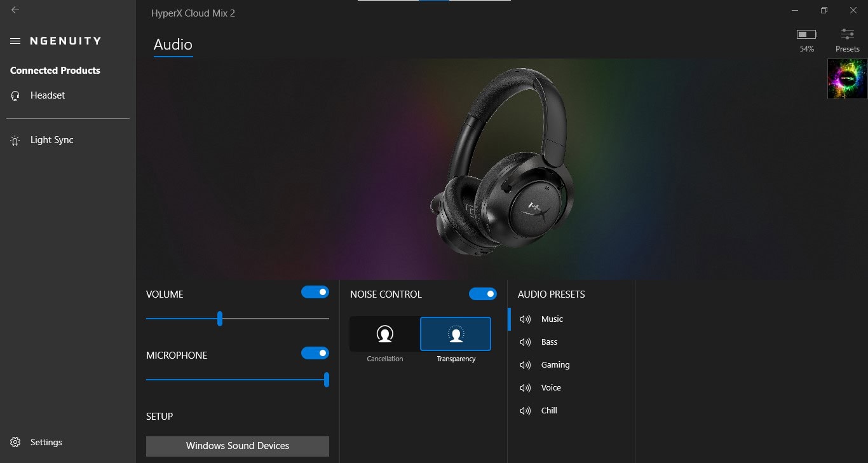868x463 pixels.
Task: Click the Microphone slider handle
Action: tap(327, 380)
